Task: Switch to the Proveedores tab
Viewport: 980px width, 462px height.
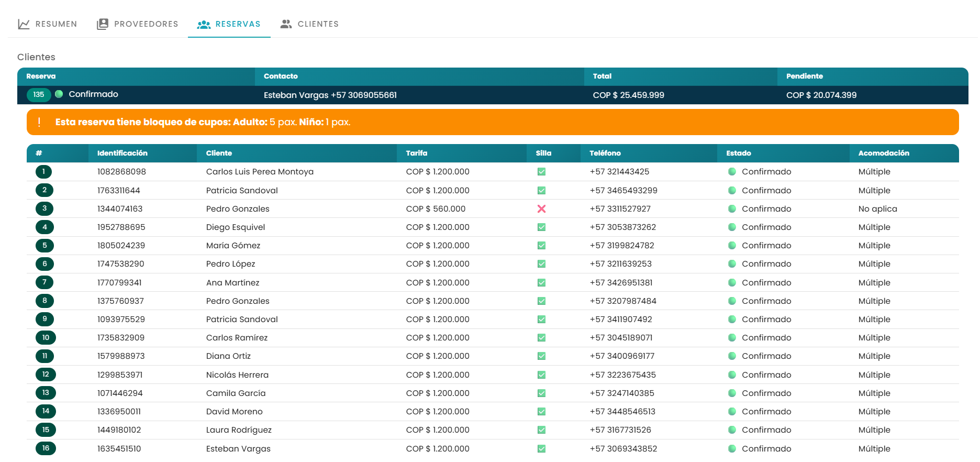Action: coord(138,24)
